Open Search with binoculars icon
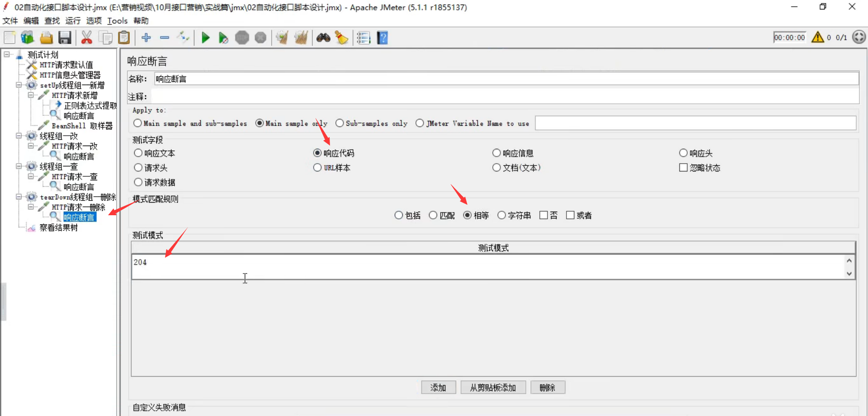Screen dimensions: 868x416 tap(323, 38)
